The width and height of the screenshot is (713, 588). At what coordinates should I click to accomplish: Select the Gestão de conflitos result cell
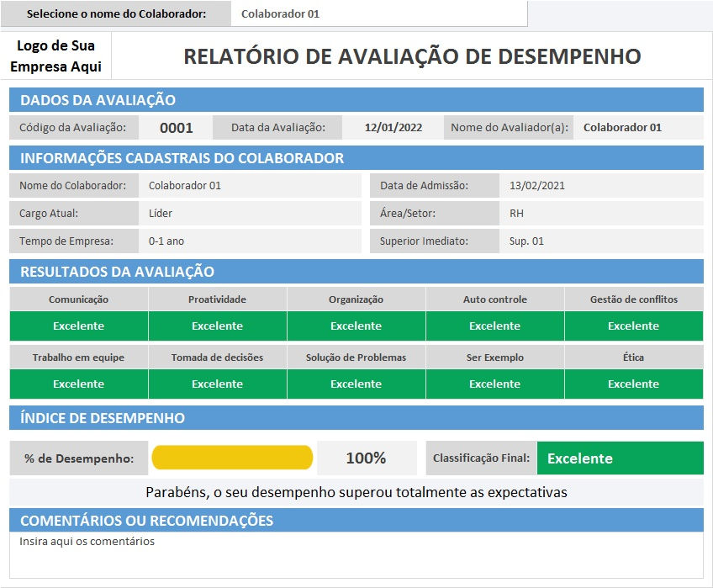pos(633,326)
